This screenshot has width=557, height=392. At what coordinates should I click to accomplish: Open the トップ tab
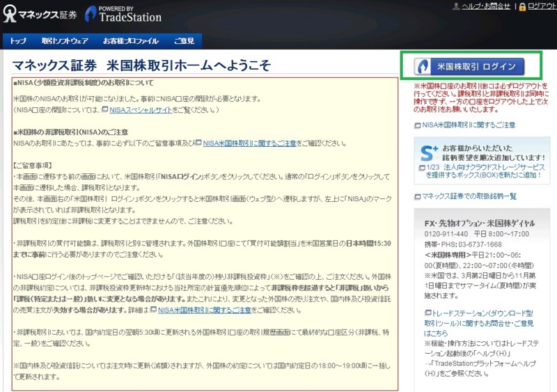coord(18,41)
